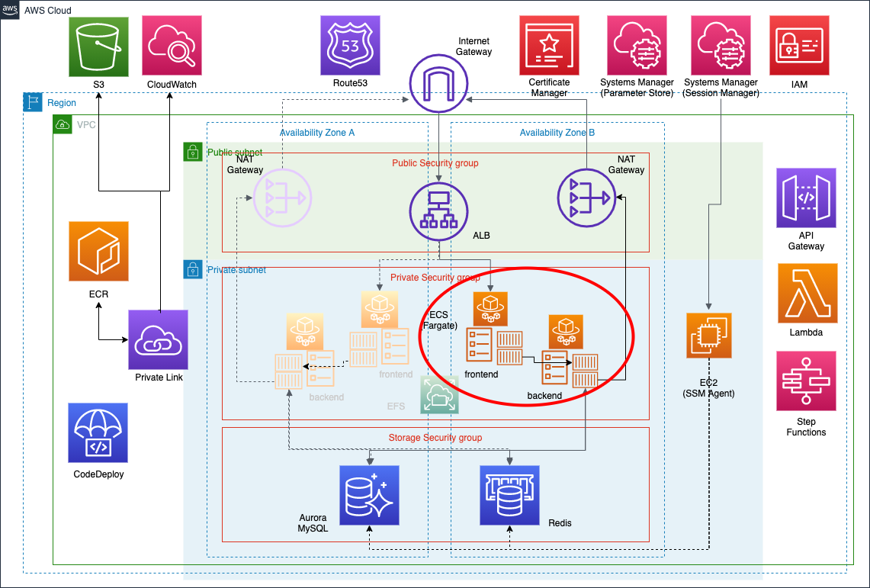Click the NAT Gateway icon in Zone B
This screenshot has height=588, width=870.
pyautogui.click(x=586, y=198)
